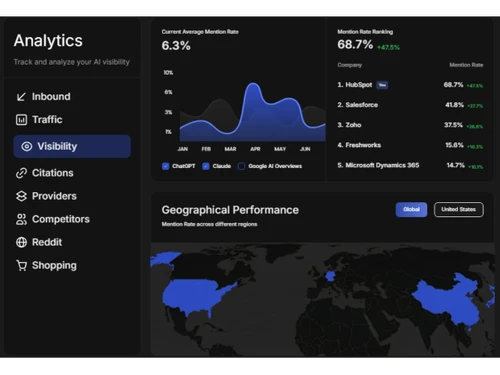
Task: Click the JAN label on chart axis
Action: click(x=183, y=149)
